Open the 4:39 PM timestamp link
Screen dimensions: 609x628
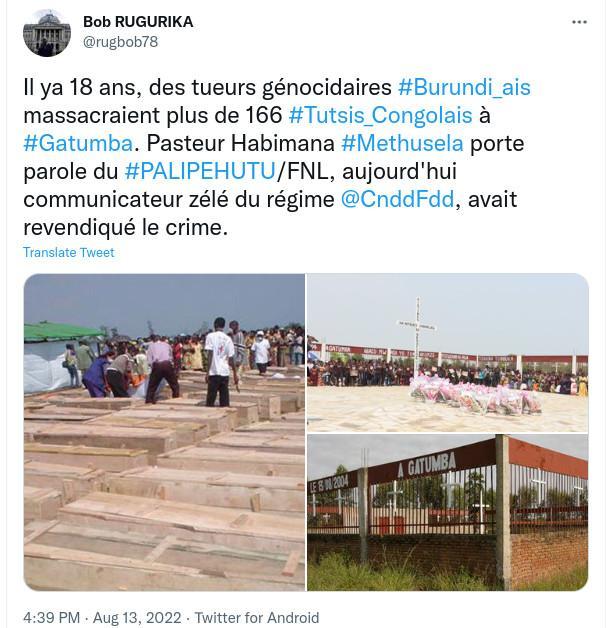tap(52, 617)
